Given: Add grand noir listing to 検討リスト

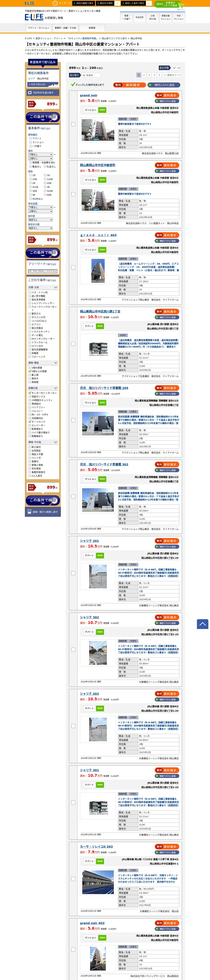Looking at the screenshot, I should coord(167,101).
